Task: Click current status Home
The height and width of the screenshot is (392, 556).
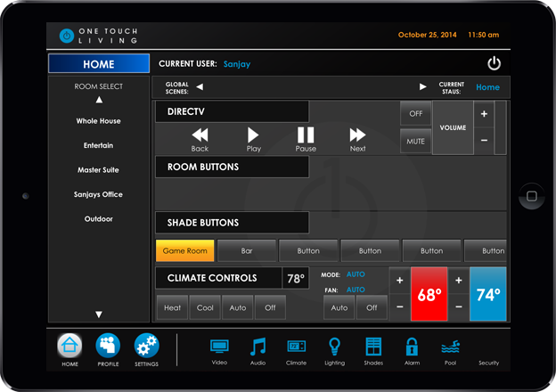Action: pos(487,87)
